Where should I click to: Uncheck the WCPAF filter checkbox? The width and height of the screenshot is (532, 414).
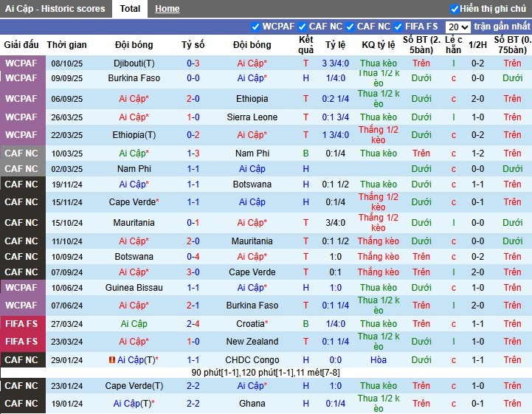[256, 27]
